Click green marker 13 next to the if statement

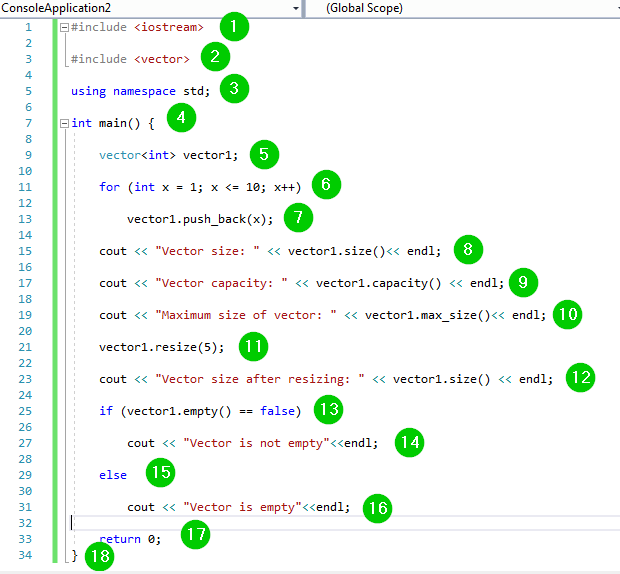(x=328, y=408)
